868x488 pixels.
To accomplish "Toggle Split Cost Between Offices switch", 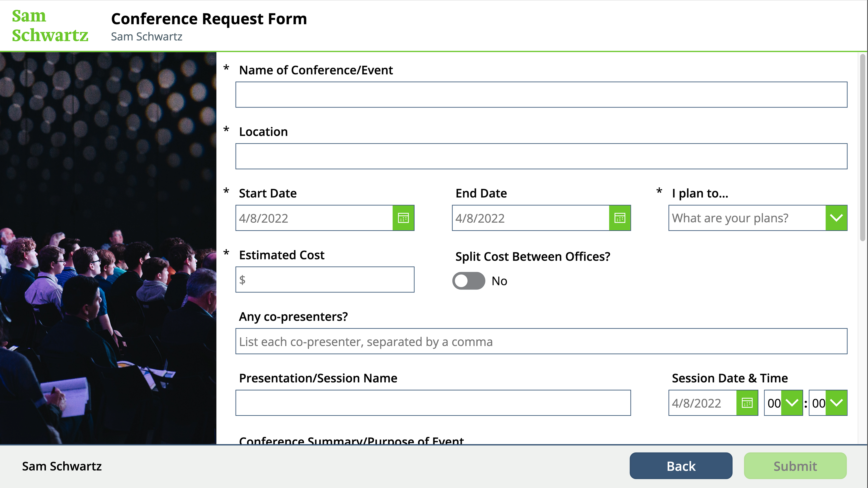I will coord(468,281).
